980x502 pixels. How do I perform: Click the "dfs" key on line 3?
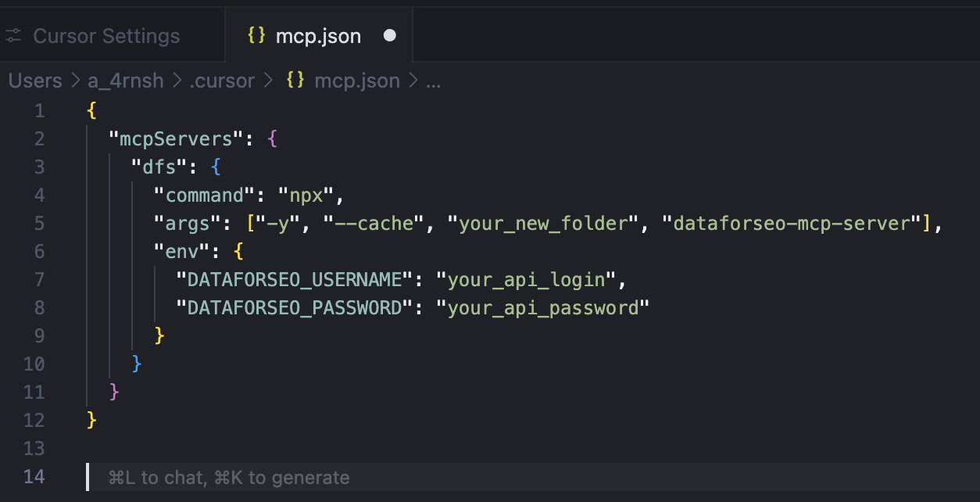[x=159, y=167]
